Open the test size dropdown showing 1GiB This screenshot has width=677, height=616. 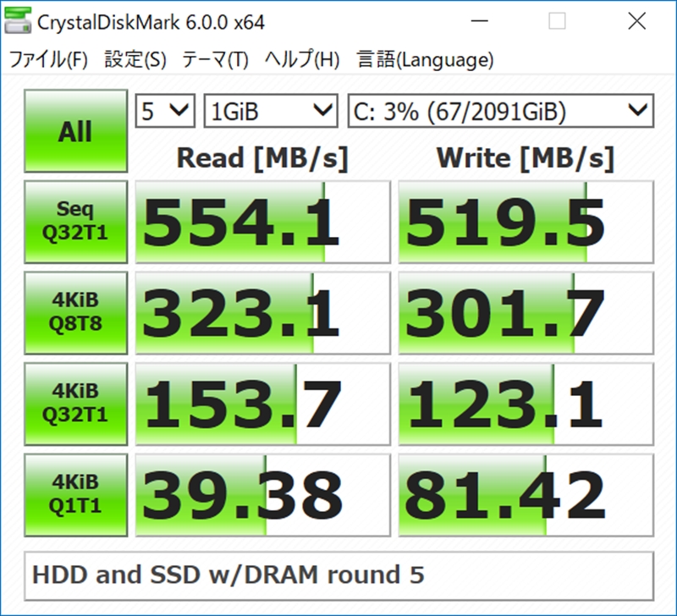271,111
